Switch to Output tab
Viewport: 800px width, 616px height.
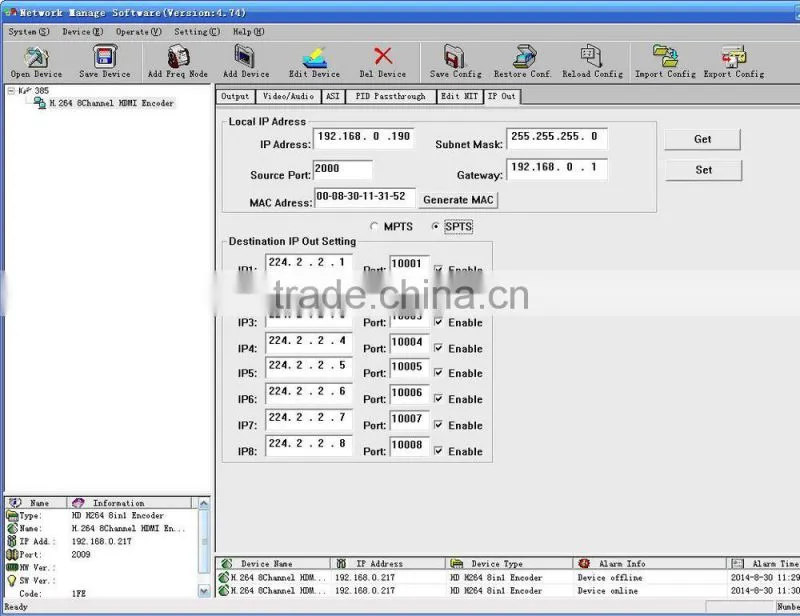click(x=235, y=96)
